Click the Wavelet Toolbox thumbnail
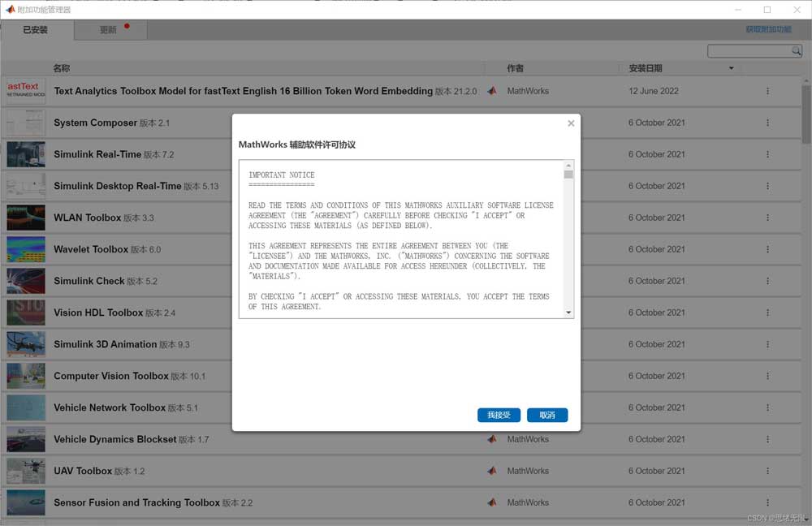 coord(26,249)
